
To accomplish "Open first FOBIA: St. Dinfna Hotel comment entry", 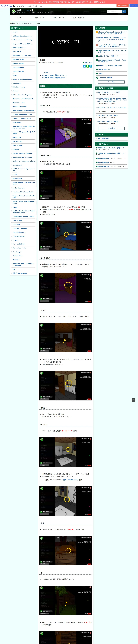I will coord(111,148).
